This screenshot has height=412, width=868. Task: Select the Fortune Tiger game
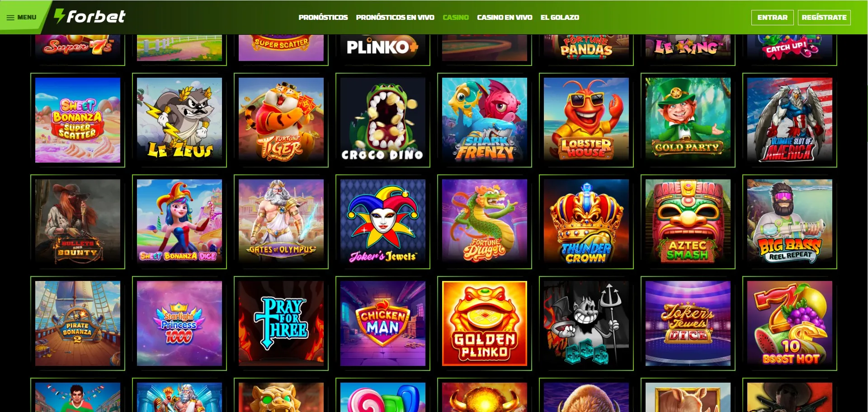[281, 120]
